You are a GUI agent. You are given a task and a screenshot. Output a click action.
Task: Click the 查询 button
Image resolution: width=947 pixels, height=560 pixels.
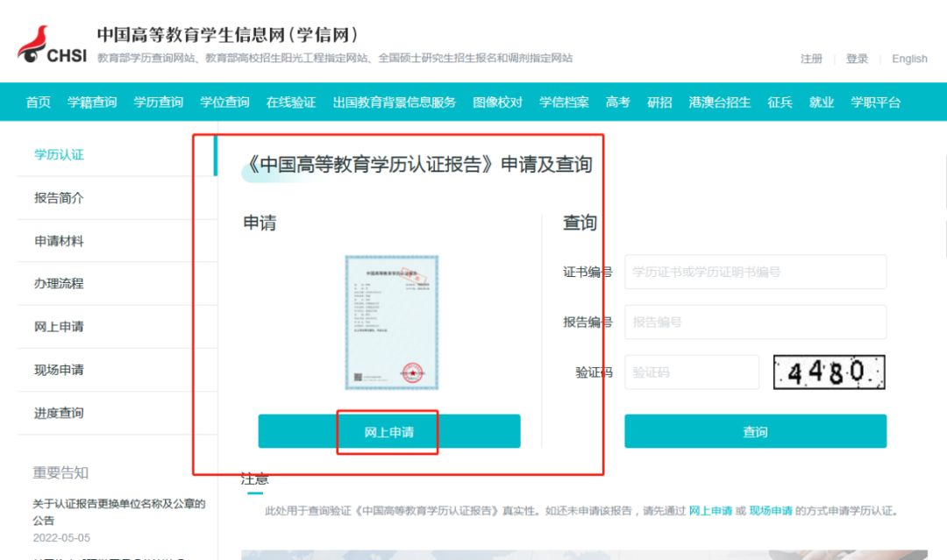coord(755,431)
